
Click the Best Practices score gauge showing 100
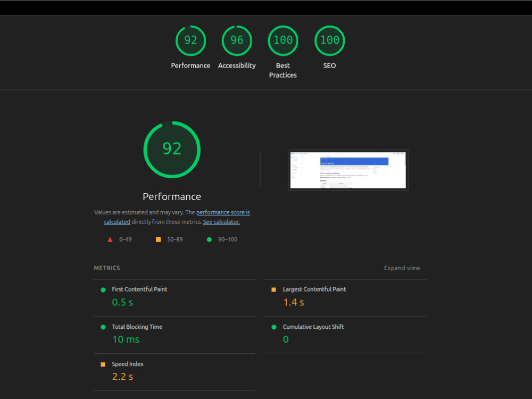[283, 41]
